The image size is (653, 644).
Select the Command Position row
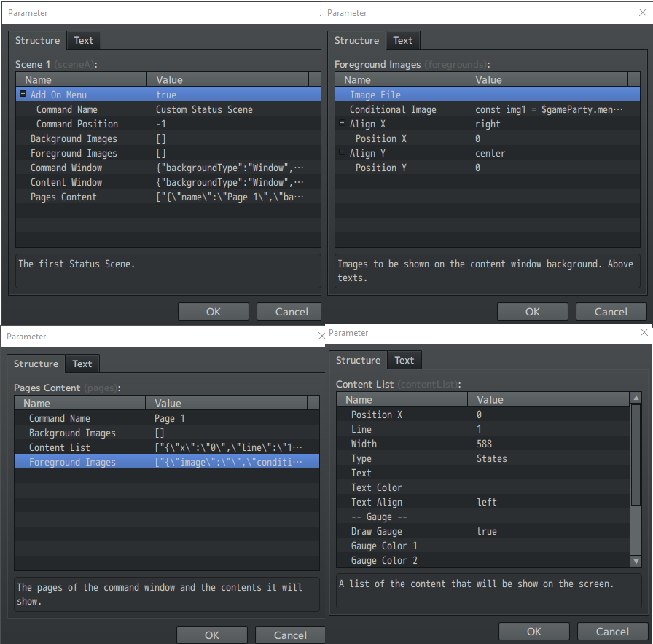coord(168,124)
